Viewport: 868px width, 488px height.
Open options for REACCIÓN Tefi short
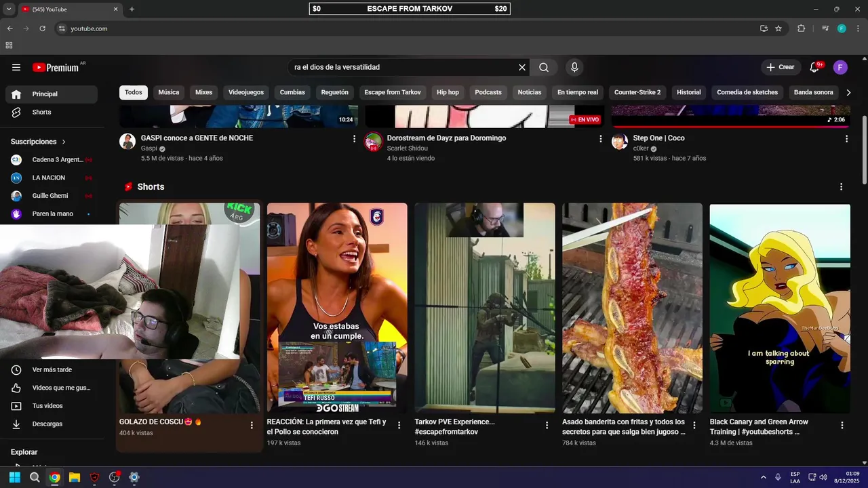399,425
